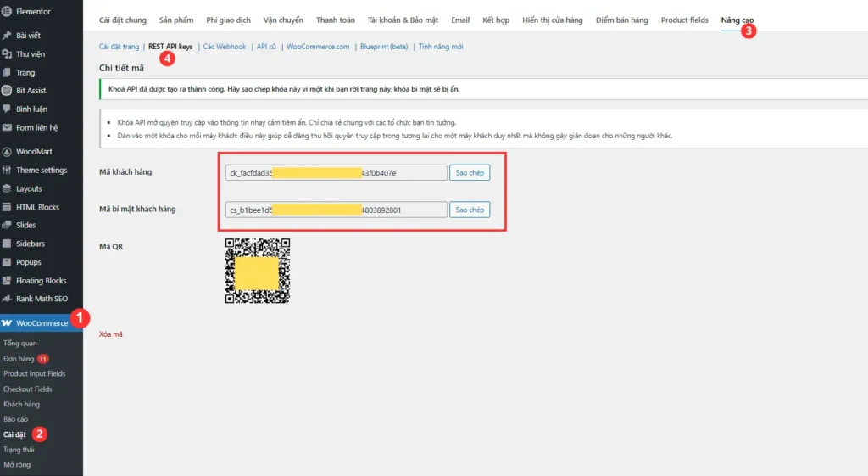This screenshot has width=868, height=476.
Task: Open API cũ section link
Action: 266,47
